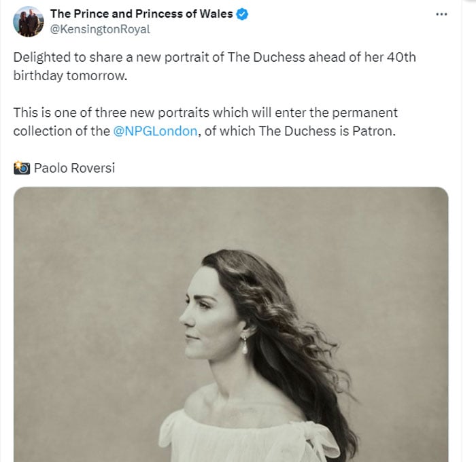Follow the @NPGLondon mention link
Viewport: 476px width, 462px height.
point(156,131)
